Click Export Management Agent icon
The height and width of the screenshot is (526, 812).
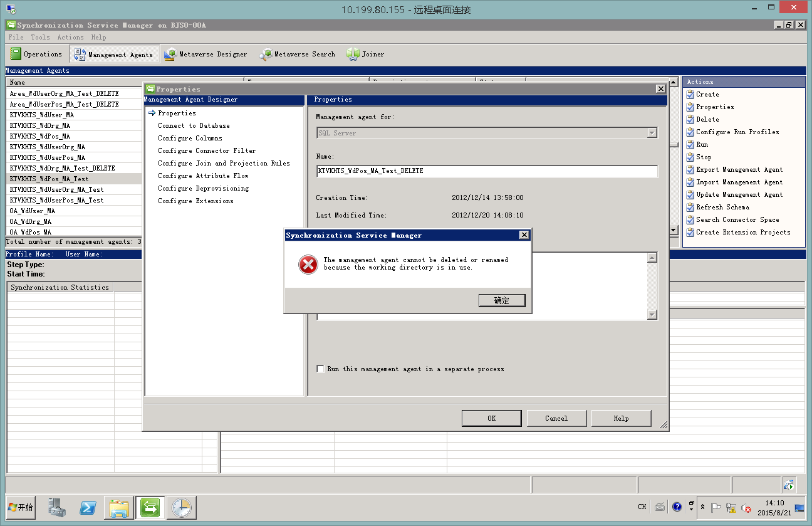pyautogui.click(x=690, y=169)
